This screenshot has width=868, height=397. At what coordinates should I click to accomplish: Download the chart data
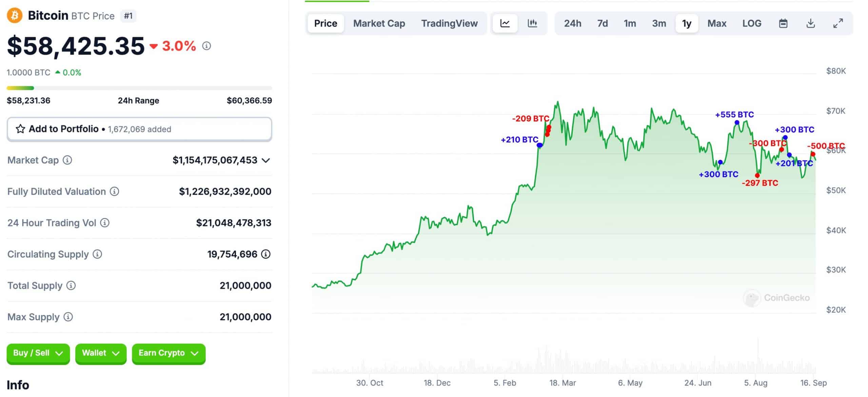pos(811,23)
